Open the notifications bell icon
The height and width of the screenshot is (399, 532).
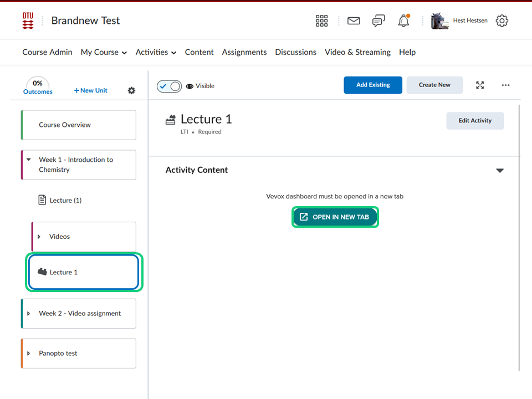click(403, 21)
